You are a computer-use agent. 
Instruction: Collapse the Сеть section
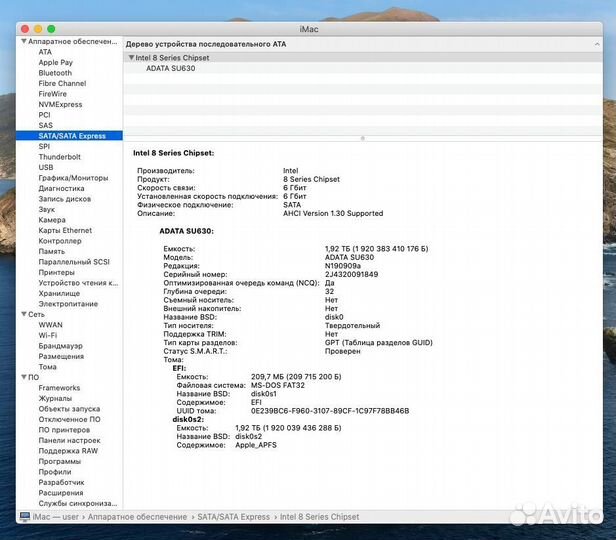click(24, 314)
